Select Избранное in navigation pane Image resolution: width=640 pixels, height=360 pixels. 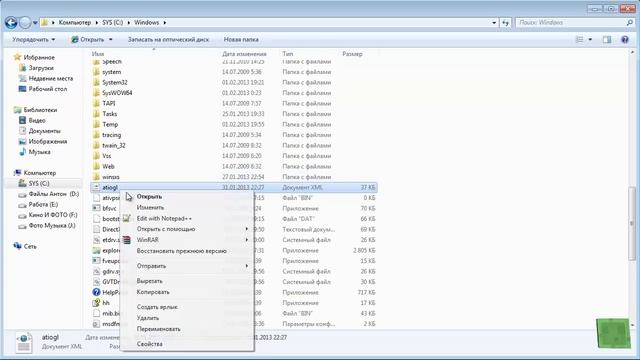pyautogui.click(x=34, y=58)
